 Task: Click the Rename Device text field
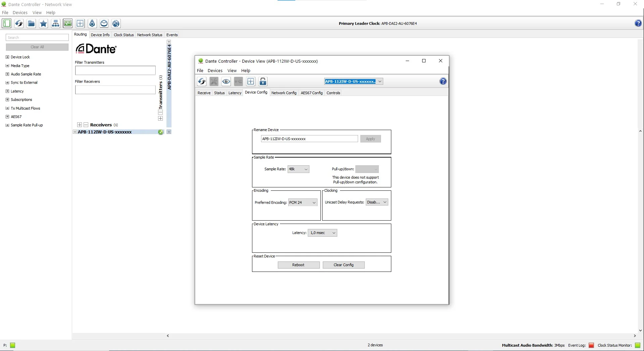(x=309, y=139)
